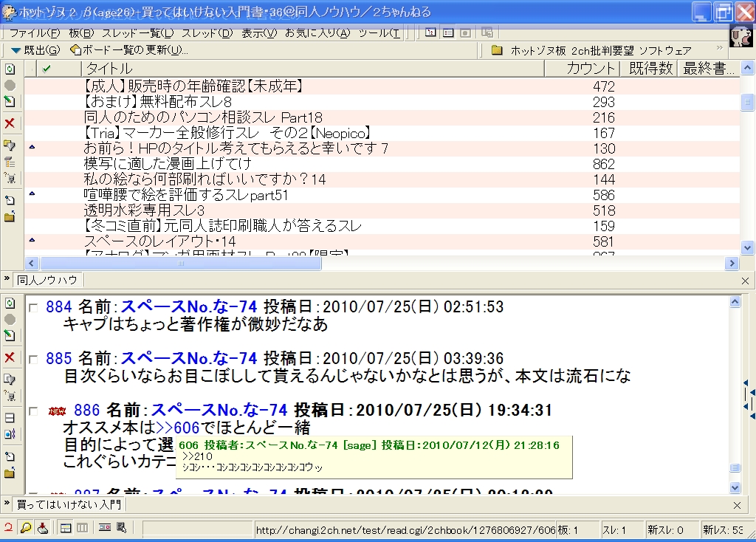
Task: Open the 表示(V) menu
Action: (x=259, y=32)
